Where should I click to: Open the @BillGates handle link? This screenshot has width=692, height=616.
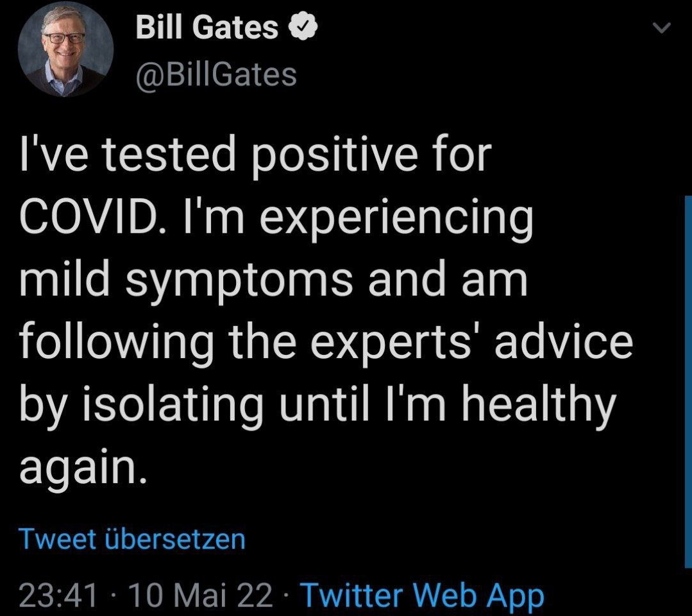[216, 74]
